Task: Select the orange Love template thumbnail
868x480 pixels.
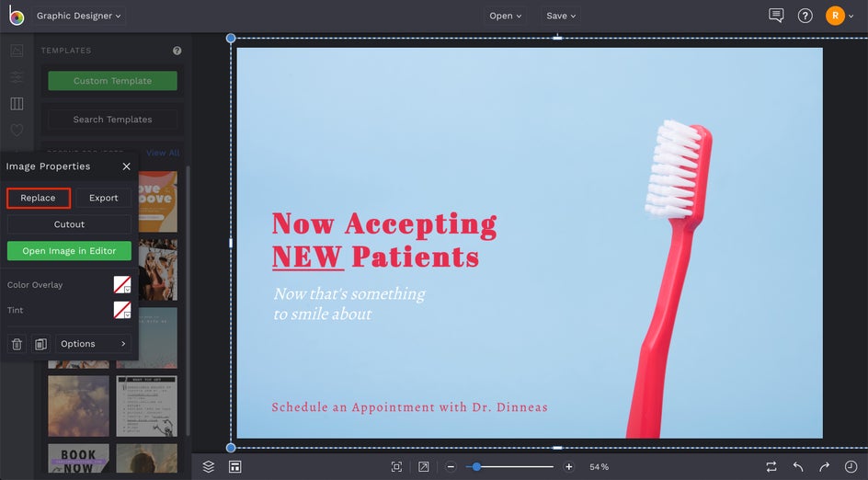Action: tap(158, 201)
